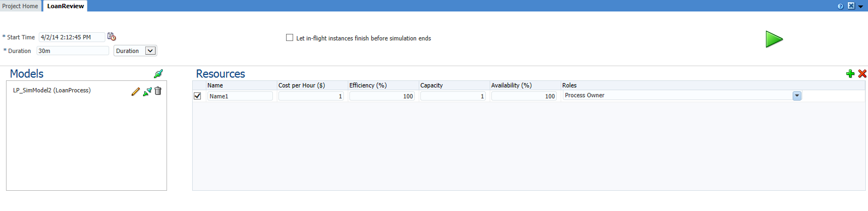
Task: Enable Let in-flight instances finish checkbox
Action: (290, 38)
